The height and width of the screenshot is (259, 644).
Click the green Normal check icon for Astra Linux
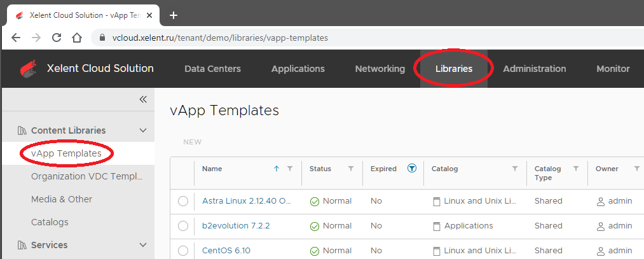click(x=315, y=202)
